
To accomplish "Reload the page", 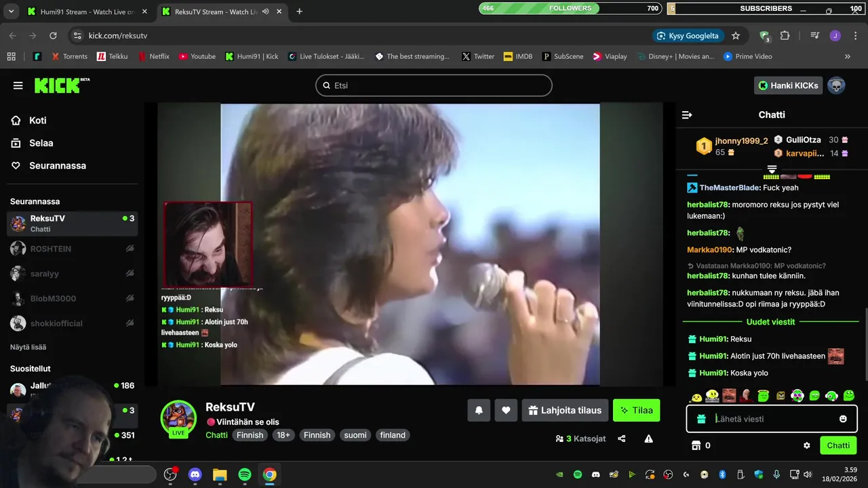I will click(x=53, y=35).
